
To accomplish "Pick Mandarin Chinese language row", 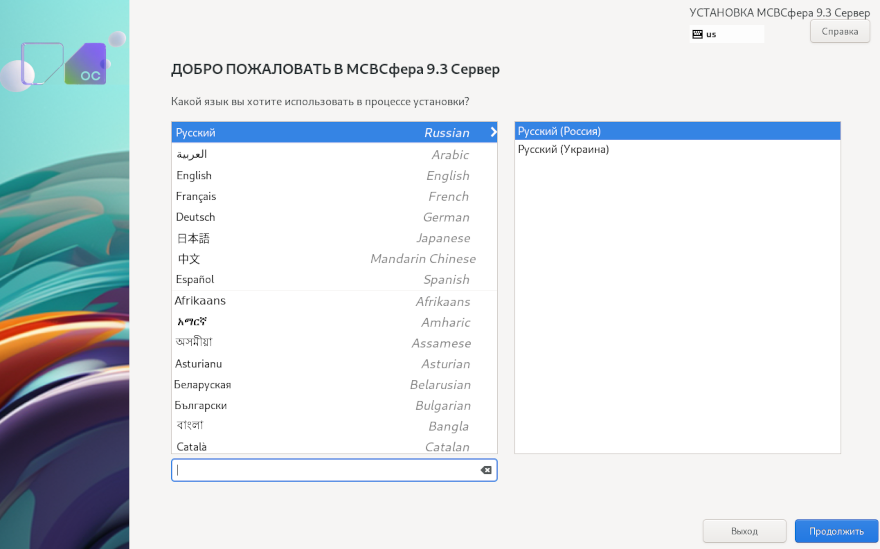I will (x=334, y=258).
